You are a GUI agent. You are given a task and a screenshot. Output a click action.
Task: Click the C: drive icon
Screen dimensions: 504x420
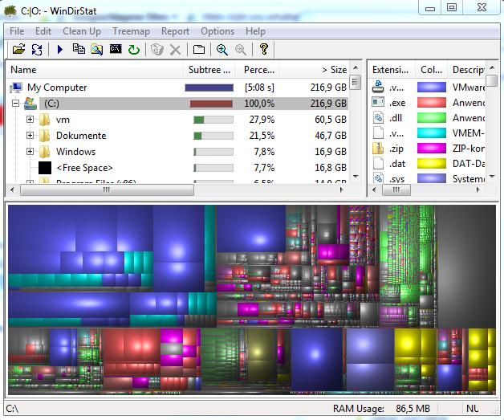click(30, 104)
